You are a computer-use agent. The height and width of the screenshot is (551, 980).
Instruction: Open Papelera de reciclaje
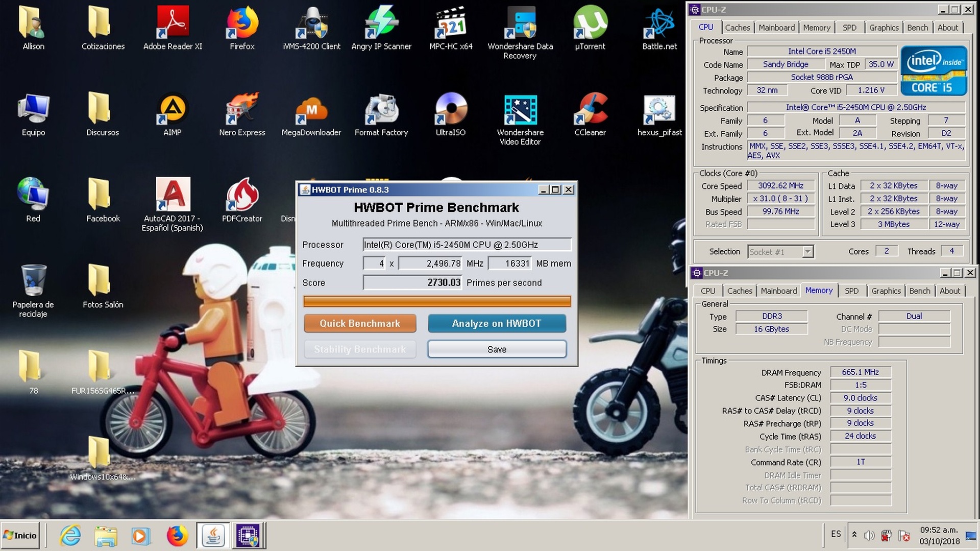tap(33, 291)
